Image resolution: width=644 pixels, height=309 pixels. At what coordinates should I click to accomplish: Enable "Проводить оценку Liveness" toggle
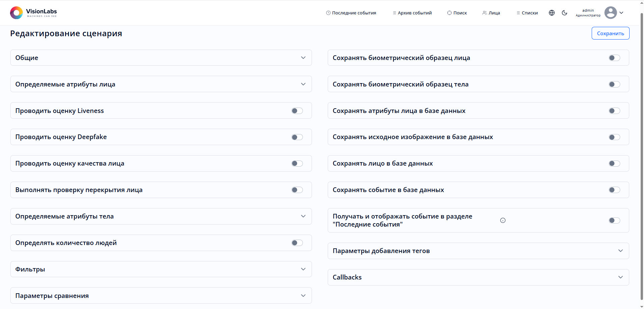pyautogui.click(x=297, y=111)
